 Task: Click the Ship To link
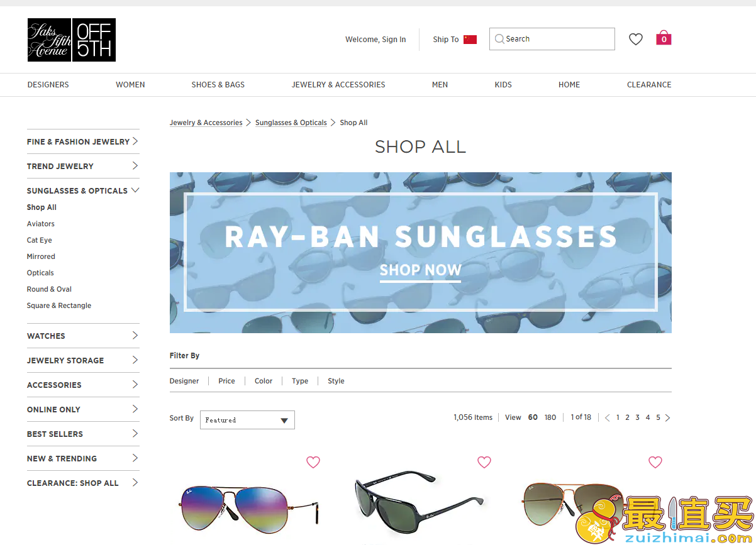[x=446, y=40]
